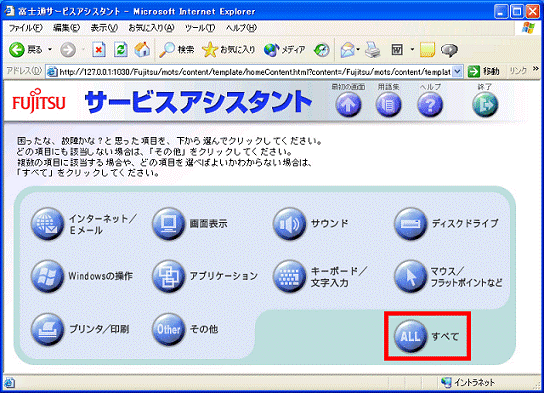544x393 pixels.
Task: Show browsing history from the toolbar
Action: pyautogui.click(x=322, y=50)
